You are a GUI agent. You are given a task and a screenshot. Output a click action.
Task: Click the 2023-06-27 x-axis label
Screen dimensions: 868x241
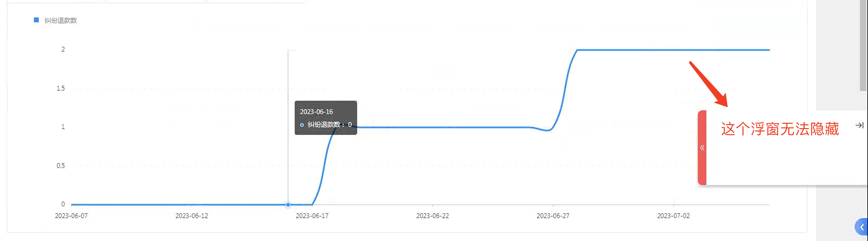point(553,216)
